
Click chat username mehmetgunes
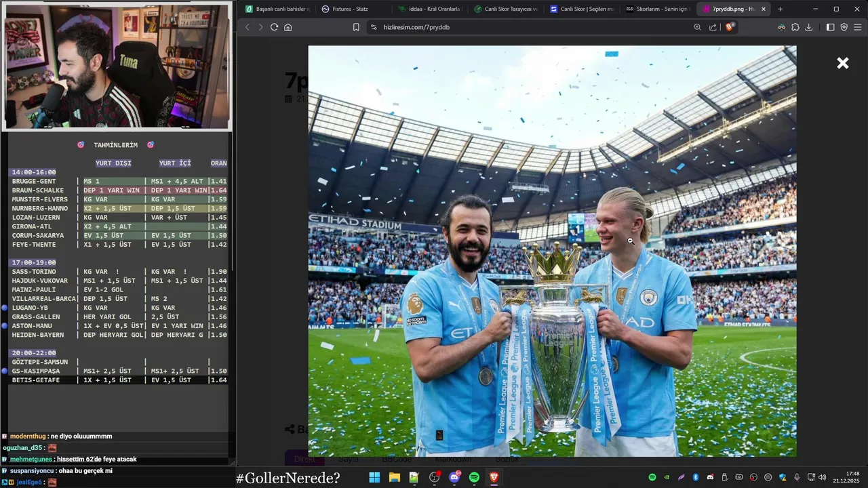[x=31, y=460]
